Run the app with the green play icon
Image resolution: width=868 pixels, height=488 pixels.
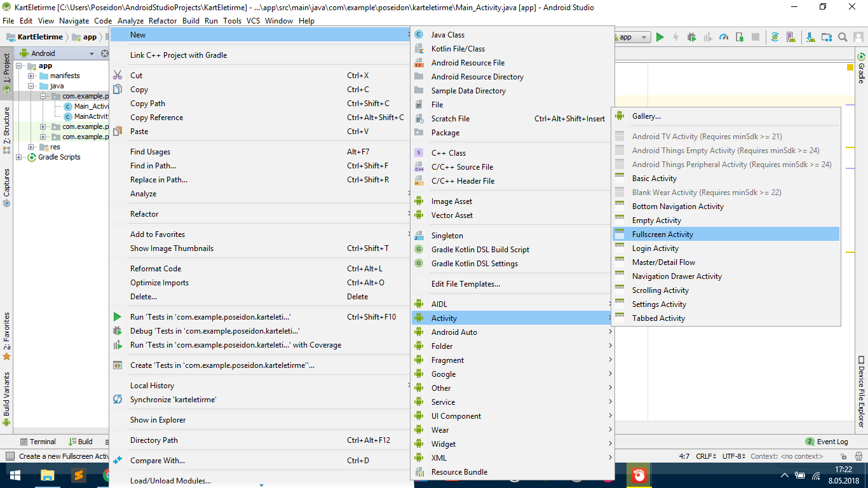[660, 37]
